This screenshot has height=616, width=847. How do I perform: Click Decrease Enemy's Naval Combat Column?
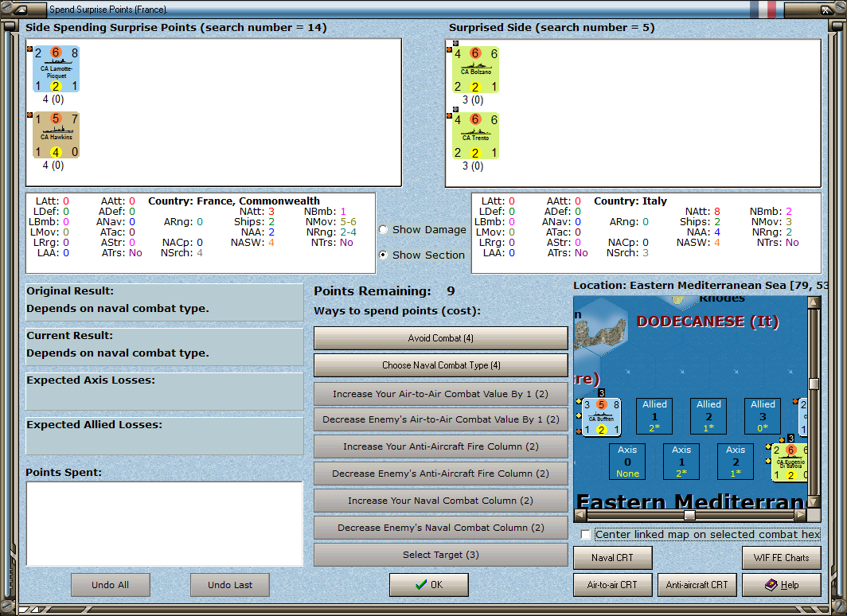pyautogui.click(x=441, y=528)
